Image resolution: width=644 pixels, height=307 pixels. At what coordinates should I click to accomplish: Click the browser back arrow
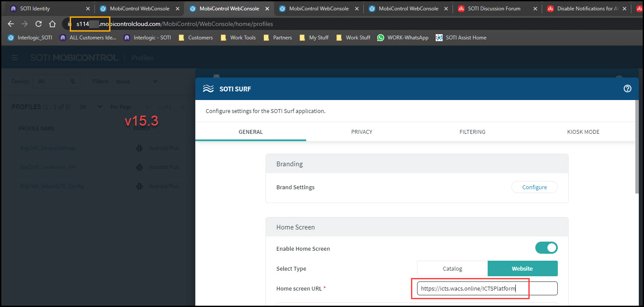click(x=11, y=24)
